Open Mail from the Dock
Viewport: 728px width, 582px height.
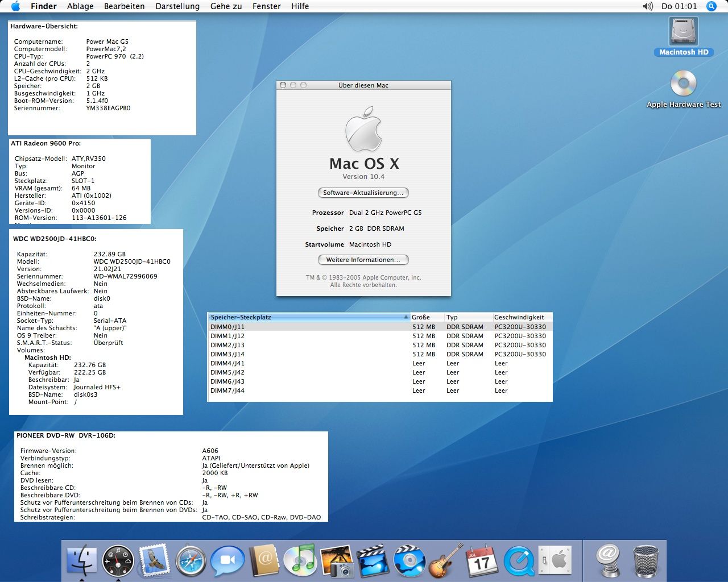click(x=154, y=560)
